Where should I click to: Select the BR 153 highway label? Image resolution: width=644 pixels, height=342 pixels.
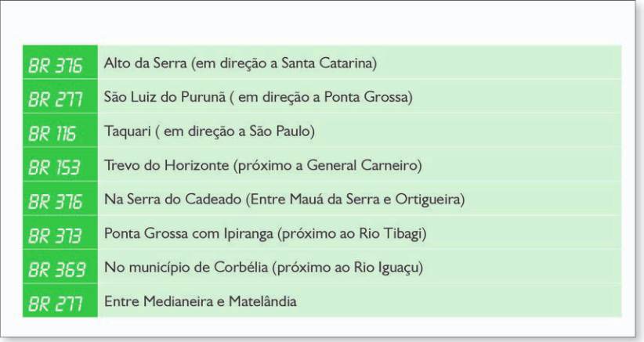tap(54, 167)
